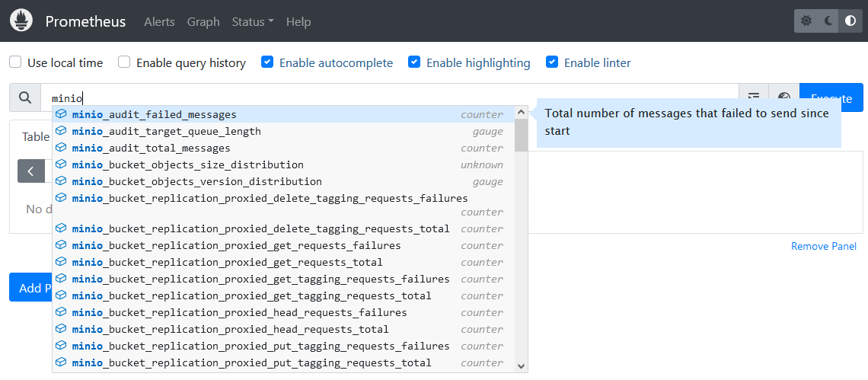The width and height of the screenshot is (868, 380).
Task: Switch to light theme sun icon
Action: pos(806,21)
